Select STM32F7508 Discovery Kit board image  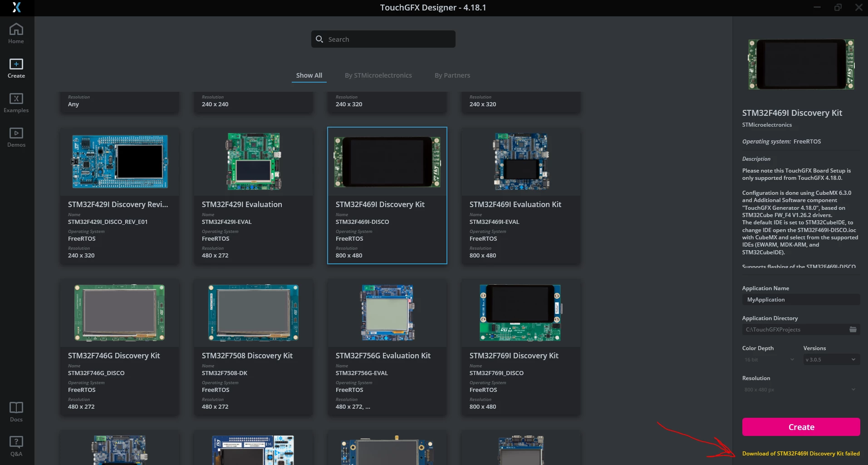pyautogui.click(x=254, y=313)
